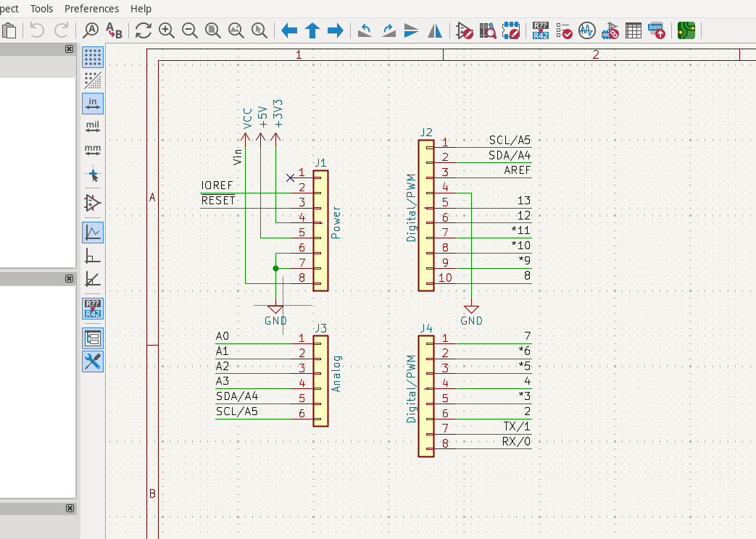
Task: Switch units to millimeters
Action: 92,151
